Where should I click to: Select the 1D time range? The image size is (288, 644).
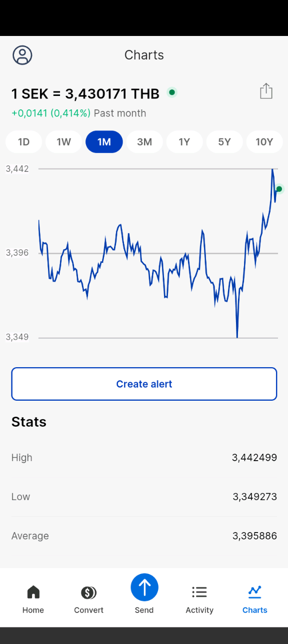click(x=24, y=142)
